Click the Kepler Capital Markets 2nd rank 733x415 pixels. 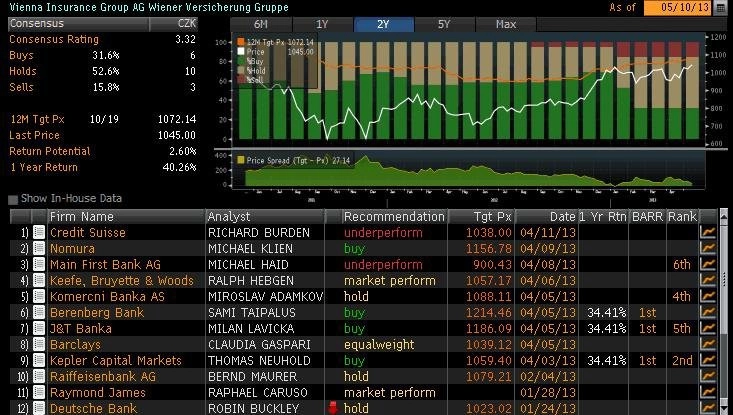click(682, 360)
